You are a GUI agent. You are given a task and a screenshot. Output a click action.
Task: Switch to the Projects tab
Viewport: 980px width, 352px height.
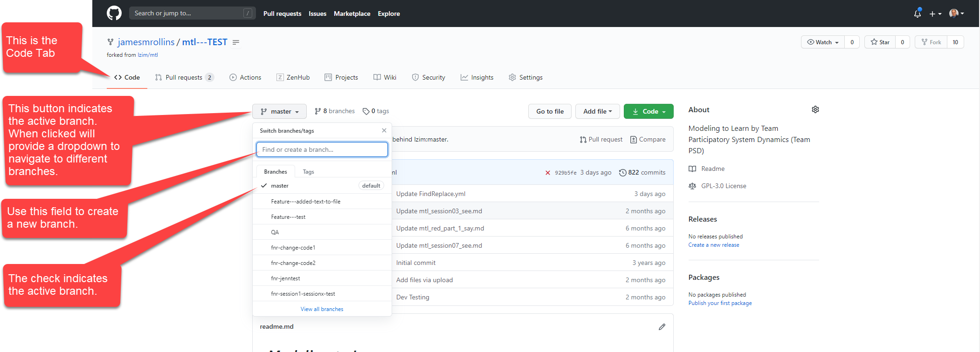pyautogui.click(x=341, y=77)
